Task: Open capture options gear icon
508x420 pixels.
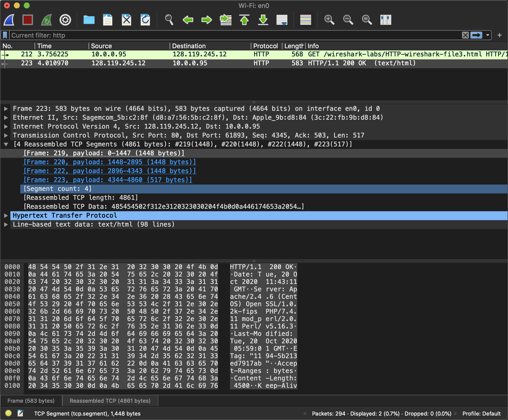Action: 65,20
